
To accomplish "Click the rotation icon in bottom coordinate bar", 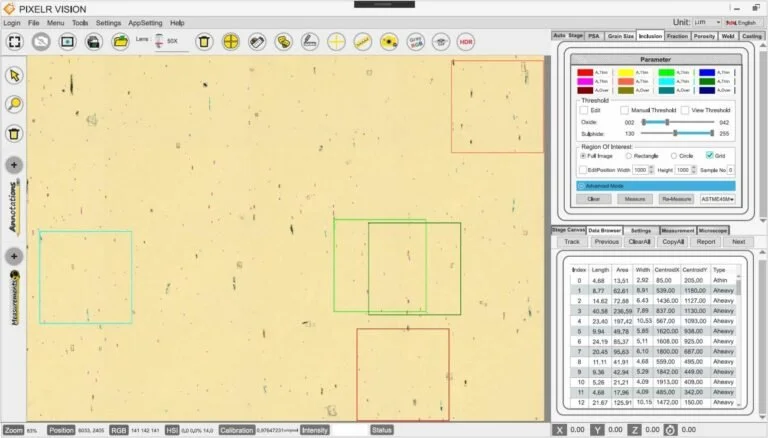I will tap(671, 430).
